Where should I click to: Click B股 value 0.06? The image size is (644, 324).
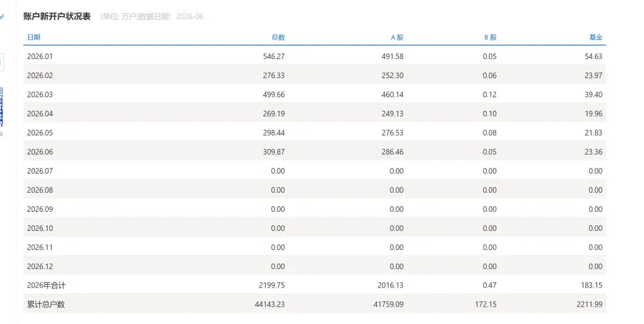tap(490, 75)
